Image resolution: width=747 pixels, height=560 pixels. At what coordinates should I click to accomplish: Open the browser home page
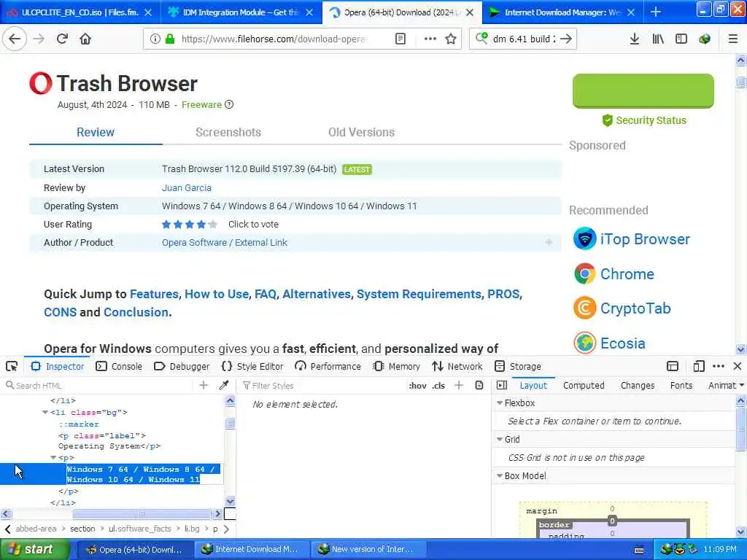[x=85, y=39]
